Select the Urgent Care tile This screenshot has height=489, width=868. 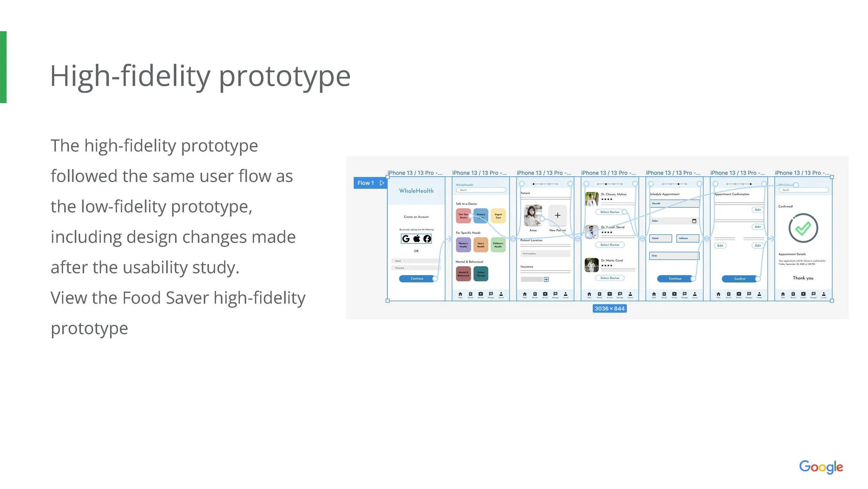[x=498, y=216]
